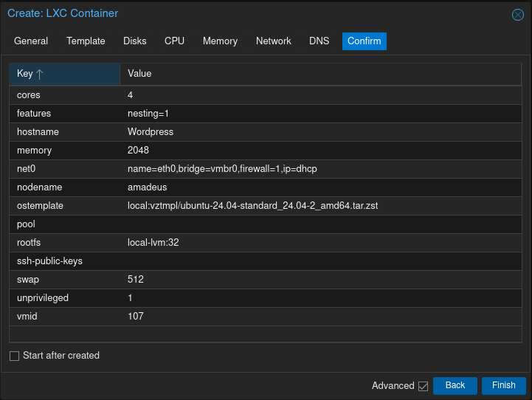Sort by the Key column header
Screen dimensions: 532x400
pos(64,74)
